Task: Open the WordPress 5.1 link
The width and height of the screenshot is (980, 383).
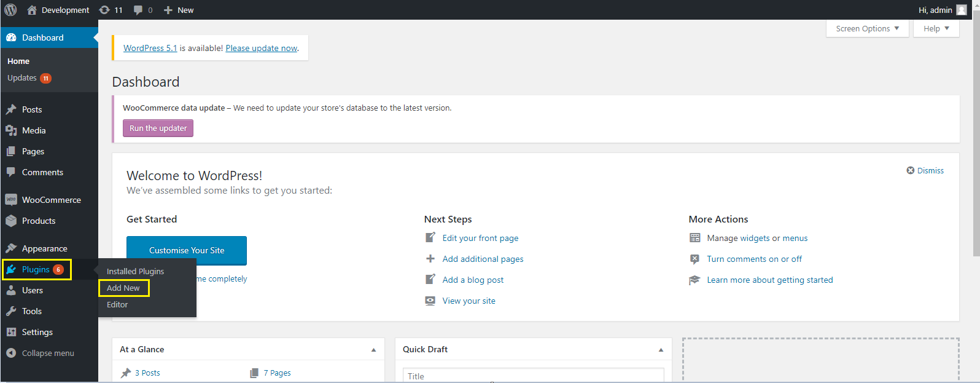Action: (x=150, y=48)
